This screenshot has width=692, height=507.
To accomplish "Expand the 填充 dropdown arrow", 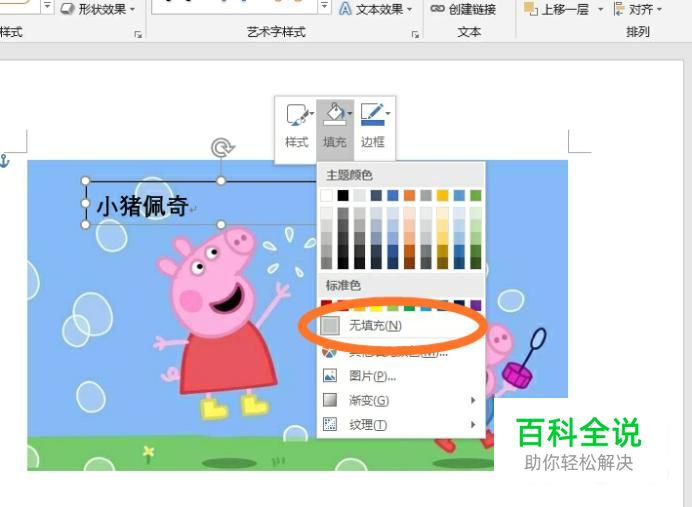I will [350, 114].
